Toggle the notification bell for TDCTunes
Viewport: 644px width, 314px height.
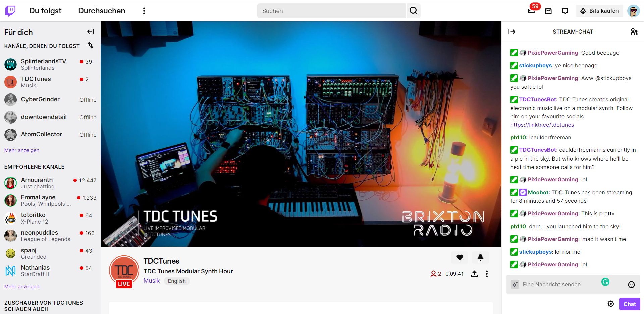(x=480, y=257)
